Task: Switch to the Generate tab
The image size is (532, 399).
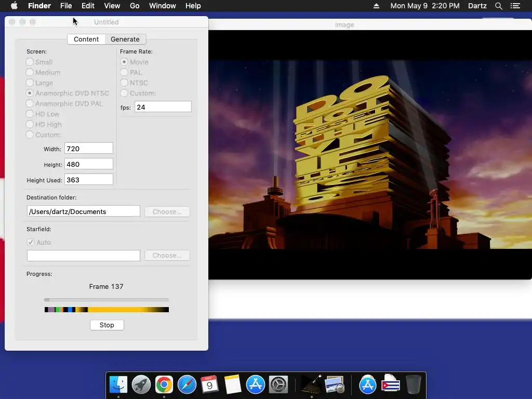Action: pos(125,39)
